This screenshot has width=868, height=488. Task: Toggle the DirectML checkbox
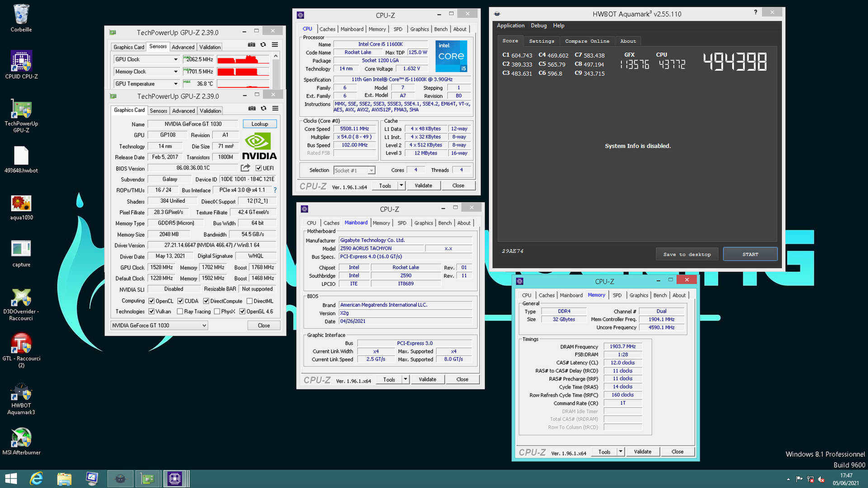(250, 301)
